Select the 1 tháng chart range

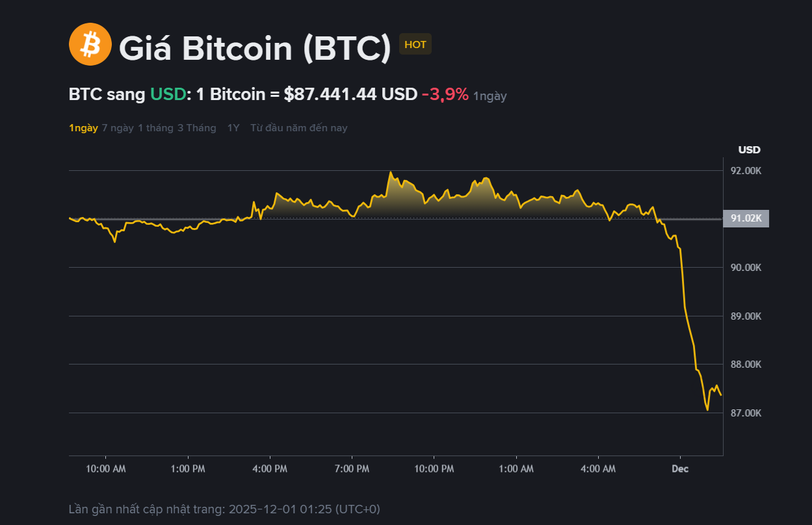point(155,128)
